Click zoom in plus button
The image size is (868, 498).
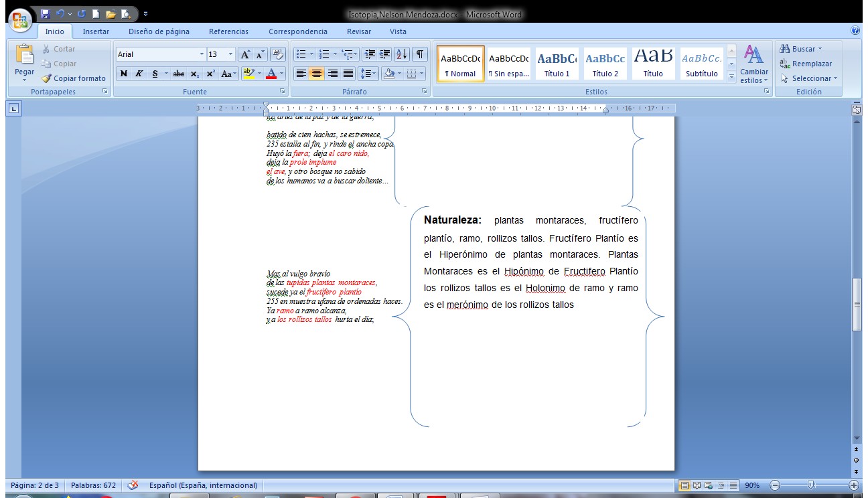854,485
